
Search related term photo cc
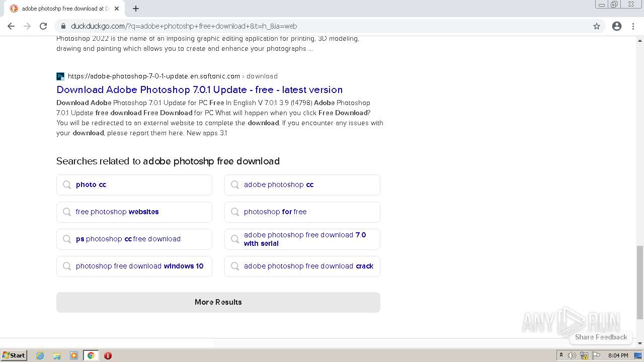click(134, 185)
